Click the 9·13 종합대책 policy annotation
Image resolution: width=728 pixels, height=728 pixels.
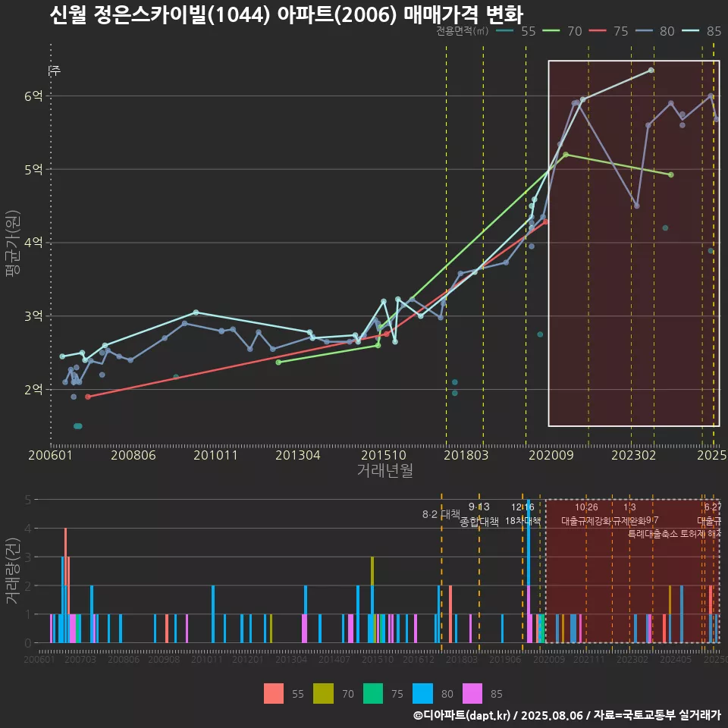pyautogui.click(x=479, y=514)
